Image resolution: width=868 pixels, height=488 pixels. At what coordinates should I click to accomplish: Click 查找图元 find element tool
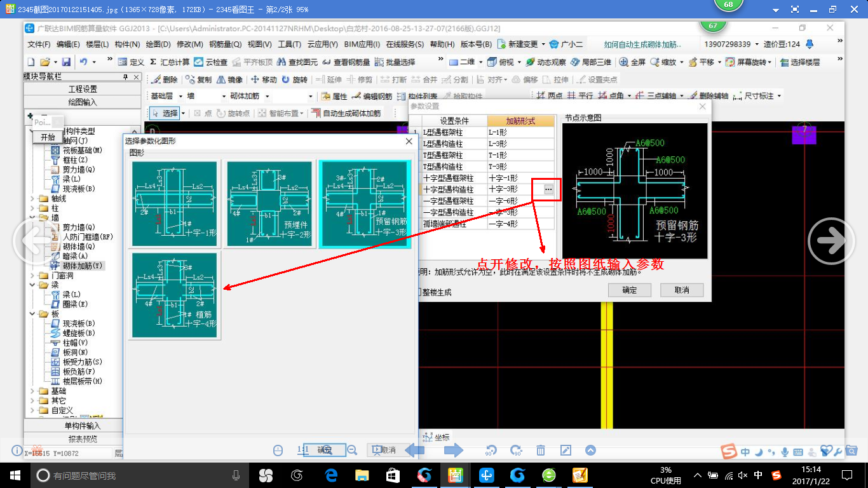click(297, 62)
